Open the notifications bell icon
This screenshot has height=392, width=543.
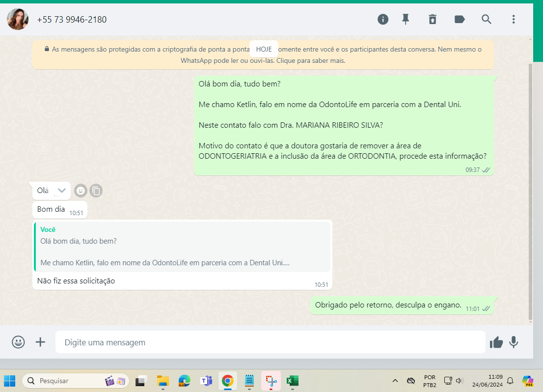coord(510,381)
